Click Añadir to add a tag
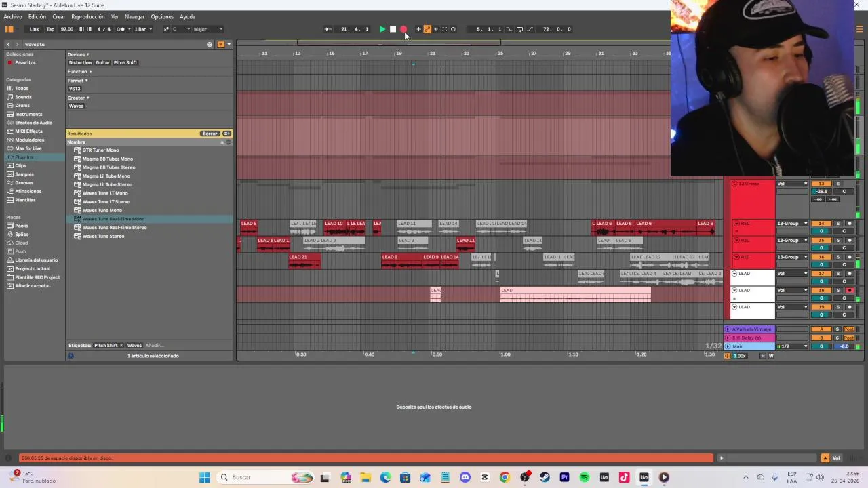 [x=153, y=346]
